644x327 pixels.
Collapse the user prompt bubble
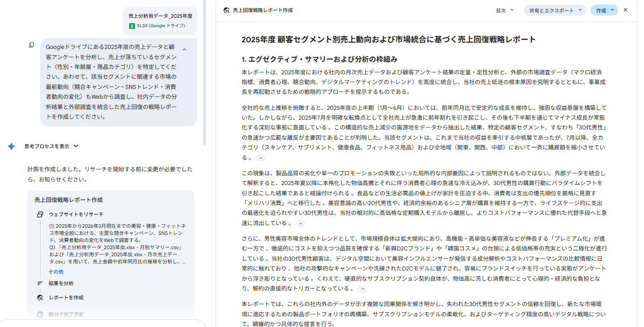tap(184, 49)
